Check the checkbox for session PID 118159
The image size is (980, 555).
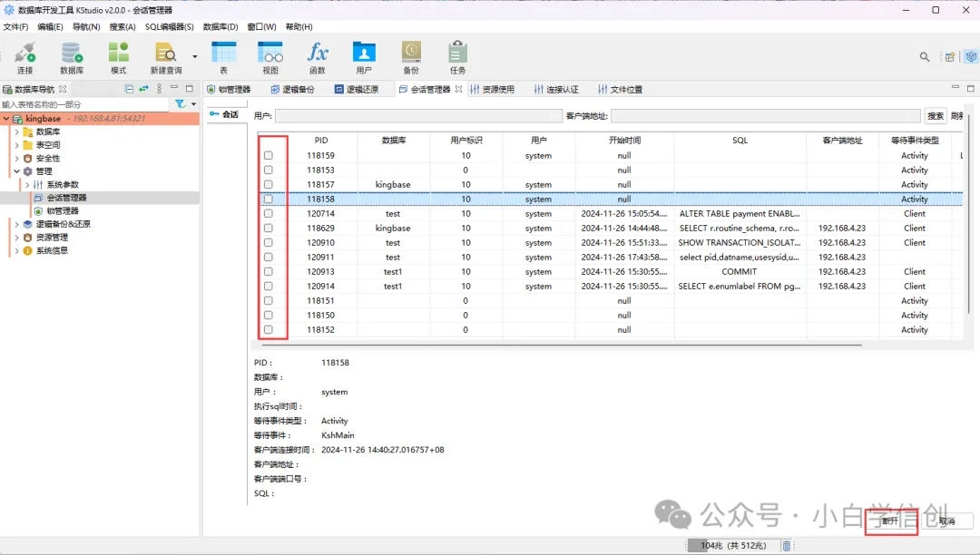click(267, 155)
